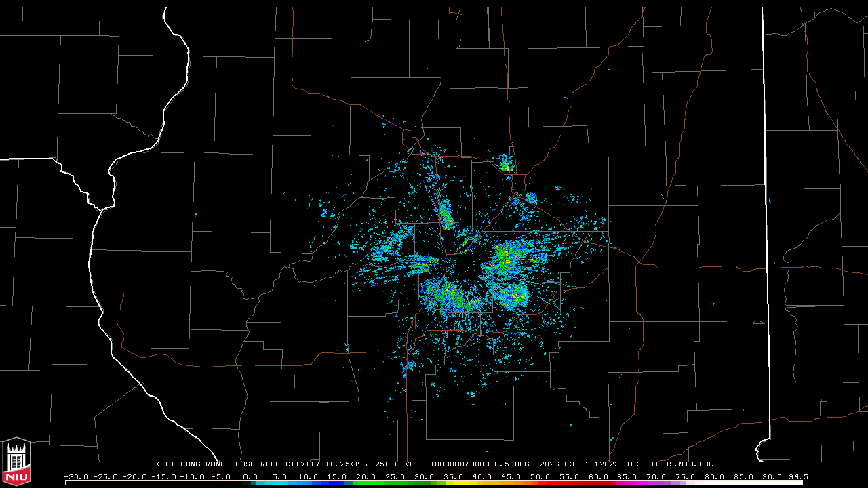868x488 pixels.
Task: Click the 20.0 scale label
Action: tap(366, 476)
